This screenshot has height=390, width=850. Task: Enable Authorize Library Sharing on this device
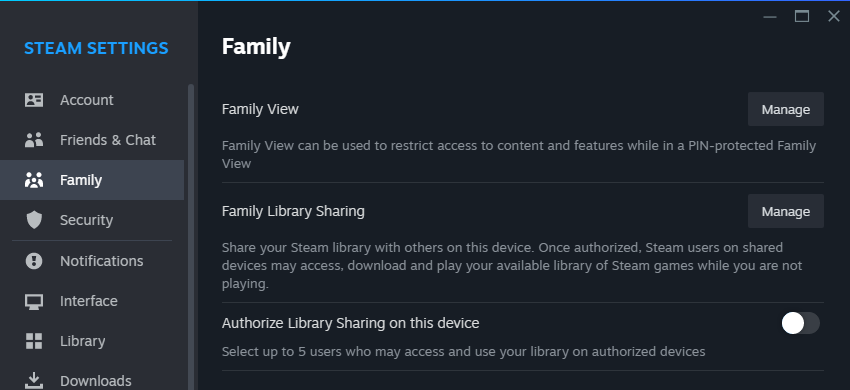(x=800, y=323)
